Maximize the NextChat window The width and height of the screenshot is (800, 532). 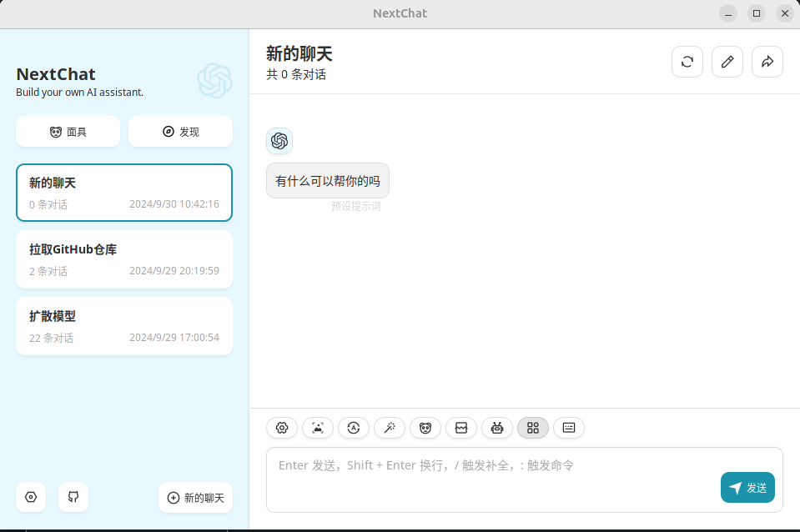(757, 14)
